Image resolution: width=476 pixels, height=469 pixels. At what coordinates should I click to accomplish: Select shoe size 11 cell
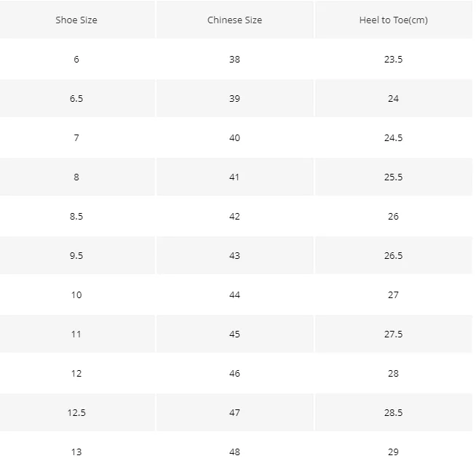coord(76,334)
